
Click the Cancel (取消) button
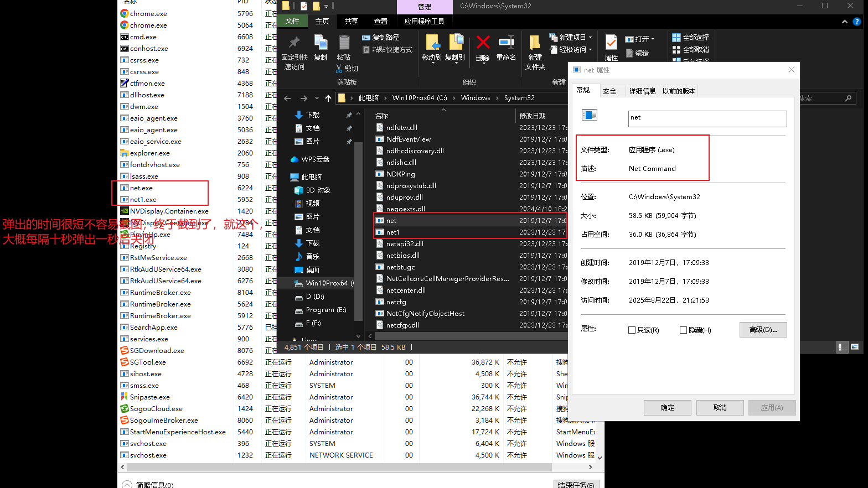(720, 408)
